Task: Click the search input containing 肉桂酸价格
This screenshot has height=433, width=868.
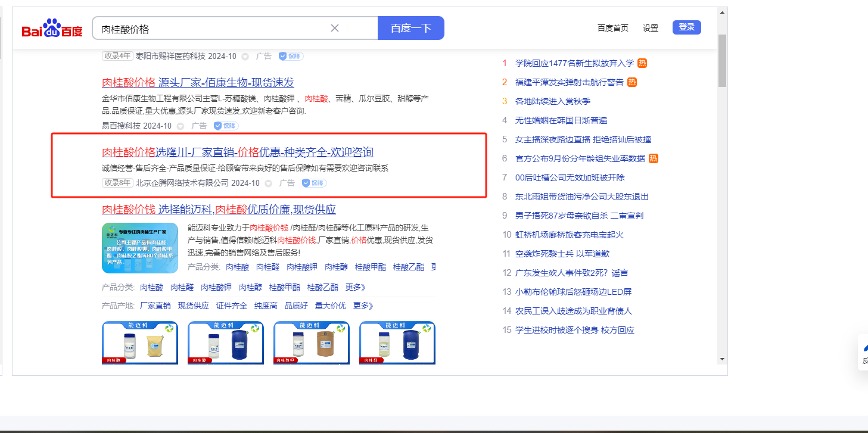Action: pyautogui.click(x=211, y=29)
